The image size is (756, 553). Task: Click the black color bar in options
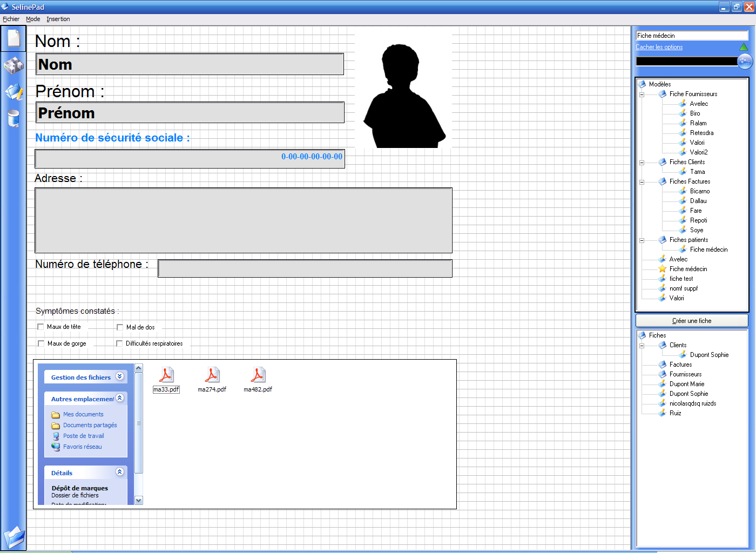686,62
